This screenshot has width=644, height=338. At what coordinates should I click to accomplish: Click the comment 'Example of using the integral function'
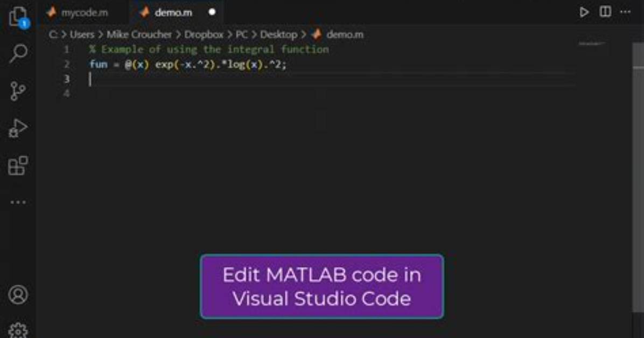coord(215,50)
